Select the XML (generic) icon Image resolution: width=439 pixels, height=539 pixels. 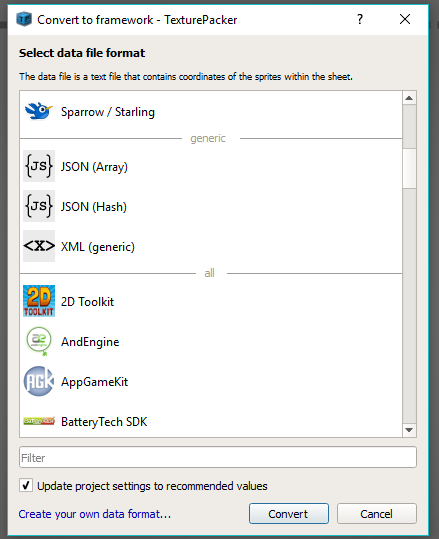pos(39,246)
